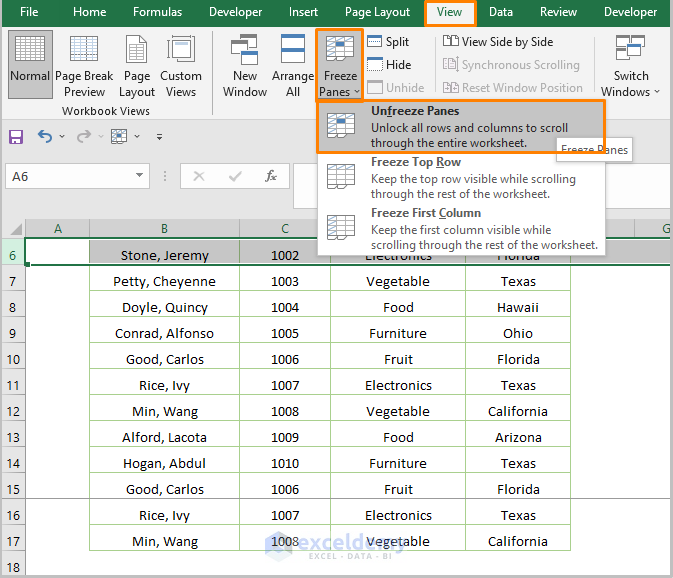673x578 pixels.
Task: Open the Developer tab beside Formulas
Action: (235, 12)
